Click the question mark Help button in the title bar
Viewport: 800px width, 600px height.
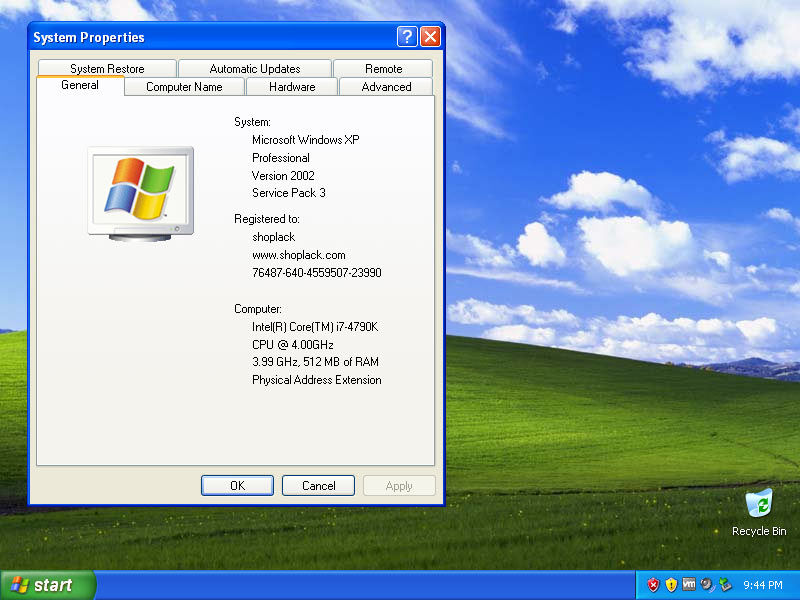(x=407, y=37)
